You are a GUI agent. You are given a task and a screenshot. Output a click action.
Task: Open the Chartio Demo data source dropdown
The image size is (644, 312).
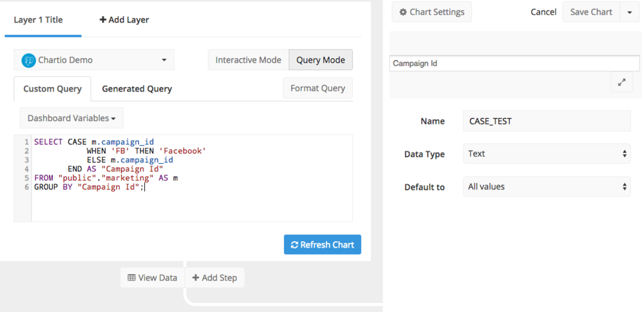[x=94, y=60]
